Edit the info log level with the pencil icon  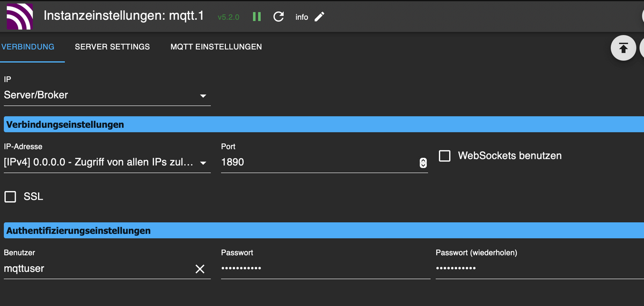pos(319,17)
